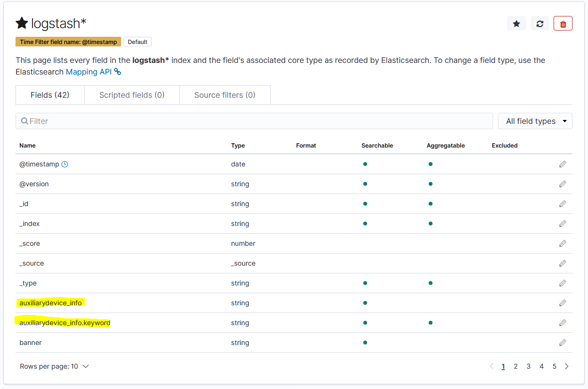Click the date type of @timestamp
This screenshot has height=389, width=588.
pyautogui.click(x=238, y=164)
